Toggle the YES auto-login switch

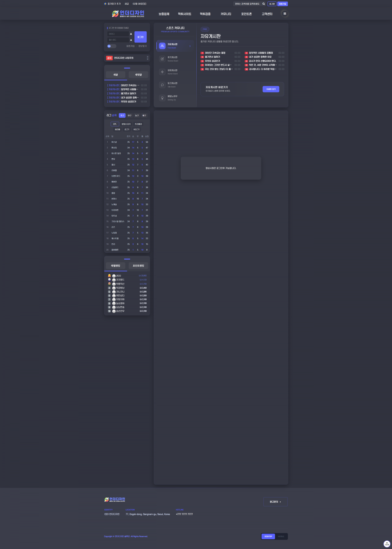click(x=111, y=46)
